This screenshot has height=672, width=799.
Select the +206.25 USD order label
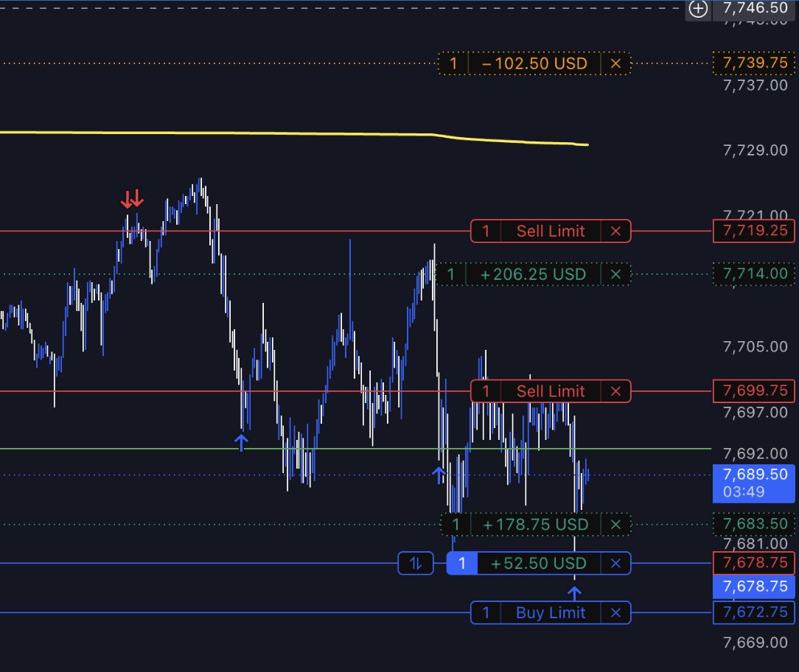coord(533,275)
